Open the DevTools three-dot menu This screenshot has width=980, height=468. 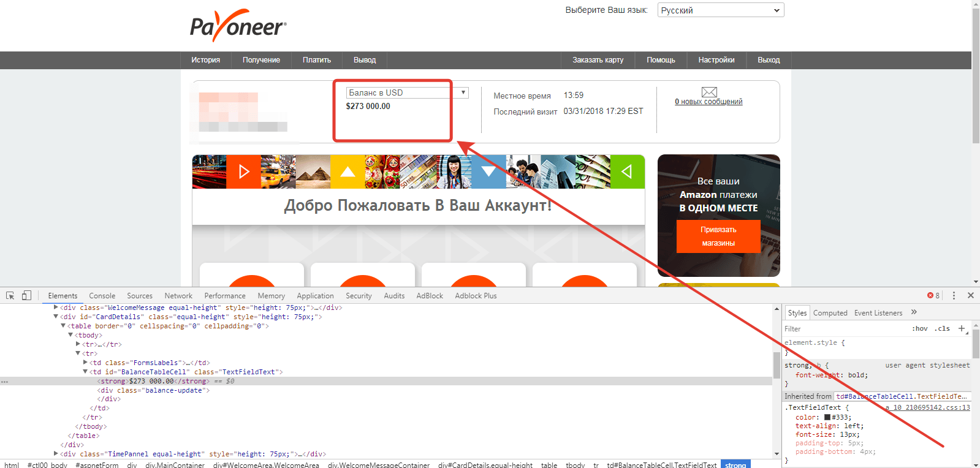coord(954,295)
